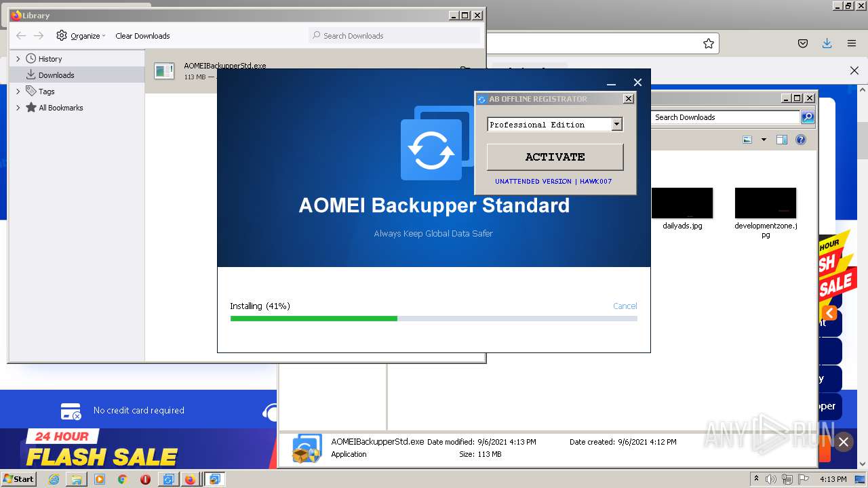868x488 pixels.
Task: Close the AOMEI Backupper installer window
Action: pos(637,83)
